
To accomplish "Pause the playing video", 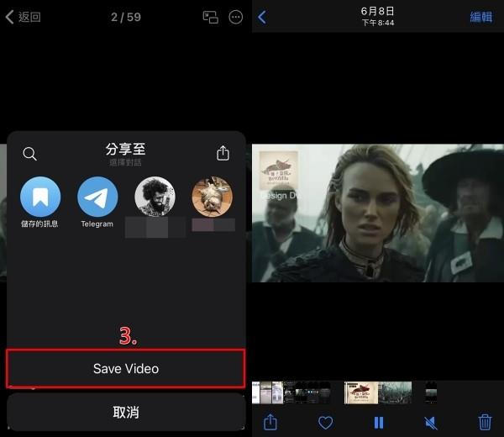I will (x=378, y=422).
